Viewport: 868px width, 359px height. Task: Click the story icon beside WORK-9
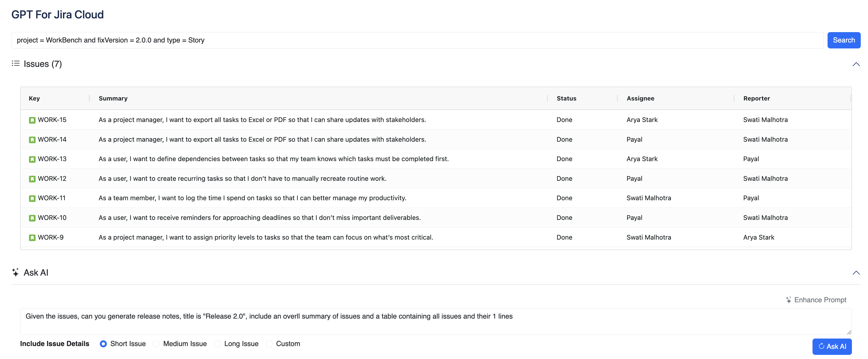32,238
